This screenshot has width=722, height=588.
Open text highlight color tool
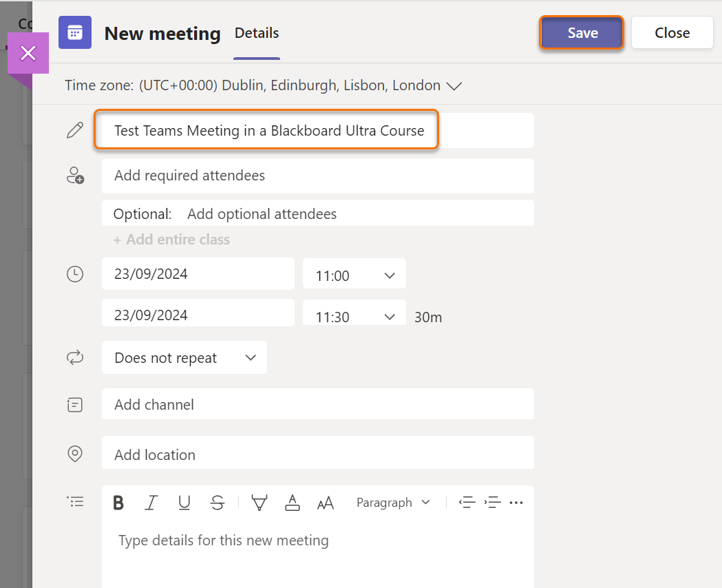[x=259, y=503]
